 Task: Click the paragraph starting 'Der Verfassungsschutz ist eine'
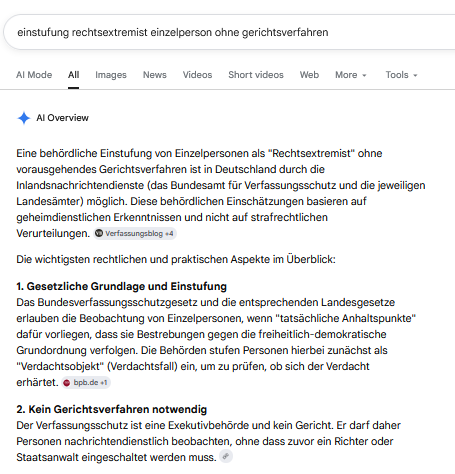pyautogui.click(x=208, y=441)
